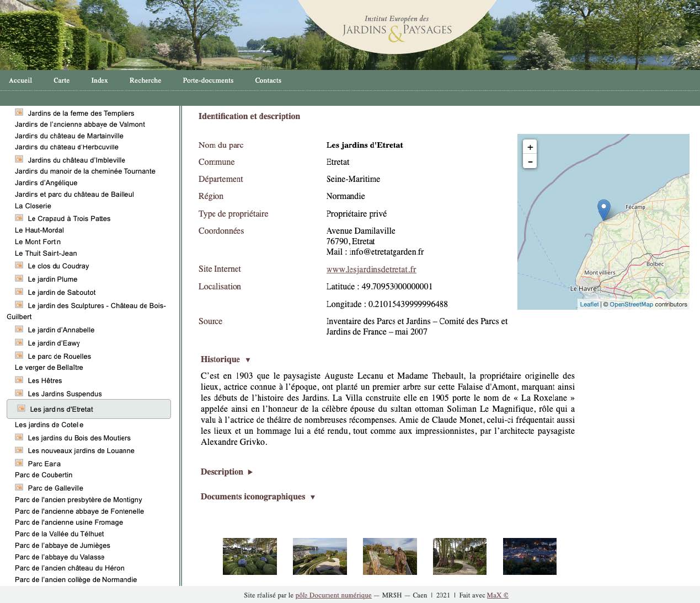
Task: Click image icon next to Parc de Galleville
Action: click(19, 488)
